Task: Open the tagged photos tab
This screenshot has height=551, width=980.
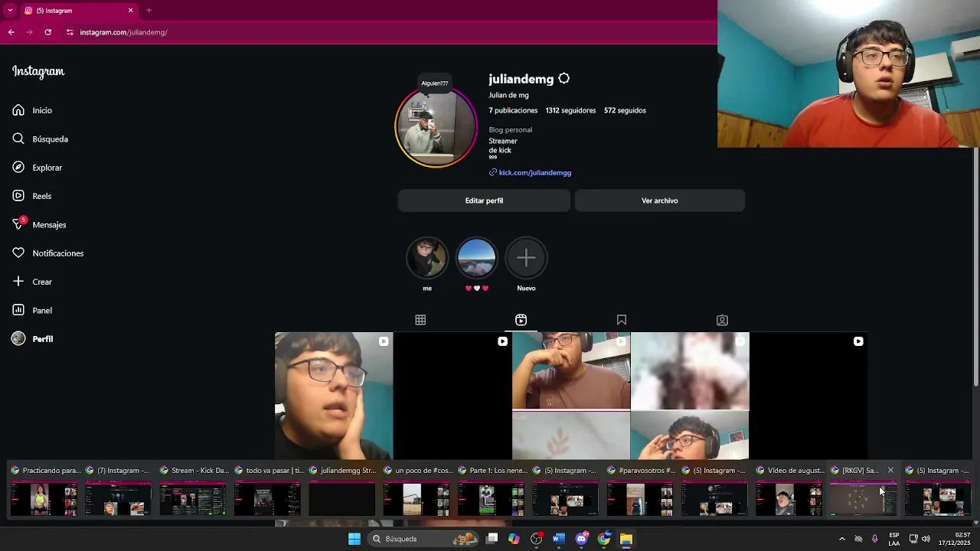Action: pos(722,320)
